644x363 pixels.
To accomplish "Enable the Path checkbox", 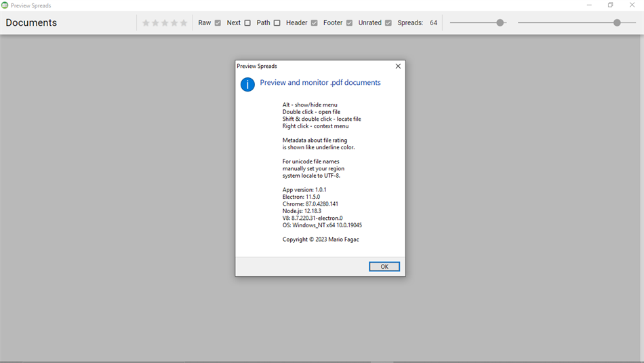I will click(x=277, y=23).
